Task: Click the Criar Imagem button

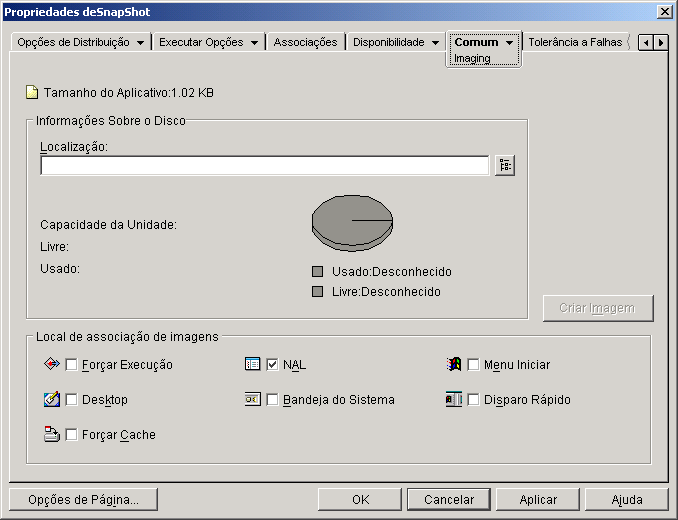Action: click(598, 308)
